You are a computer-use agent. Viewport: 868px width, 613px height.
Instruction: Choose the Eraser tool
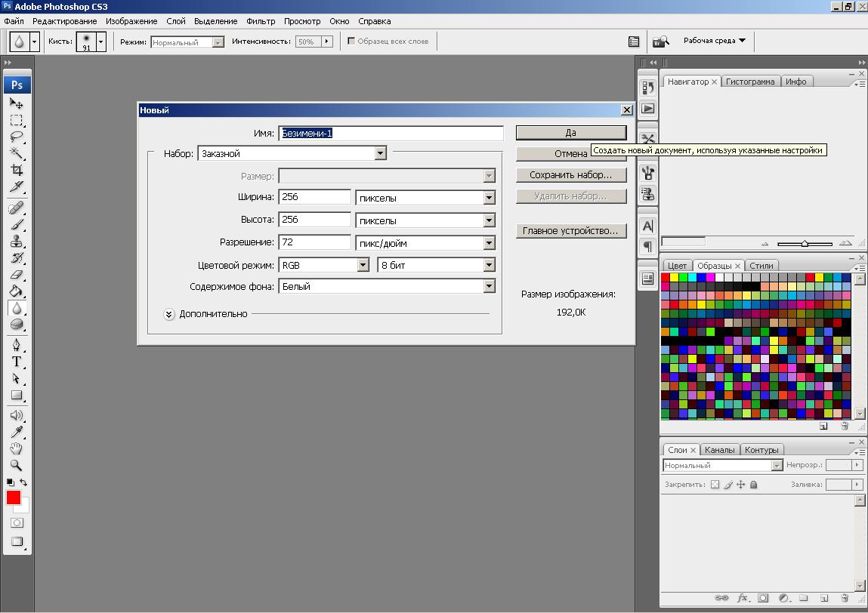16,274
